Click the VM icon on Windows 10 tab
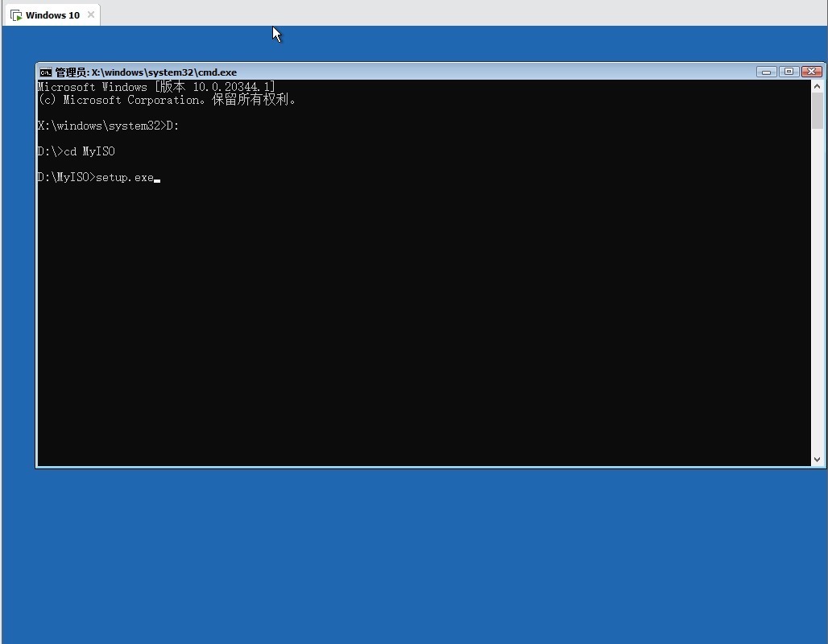This screenshot has height=644, width=828. coord(16,15)
